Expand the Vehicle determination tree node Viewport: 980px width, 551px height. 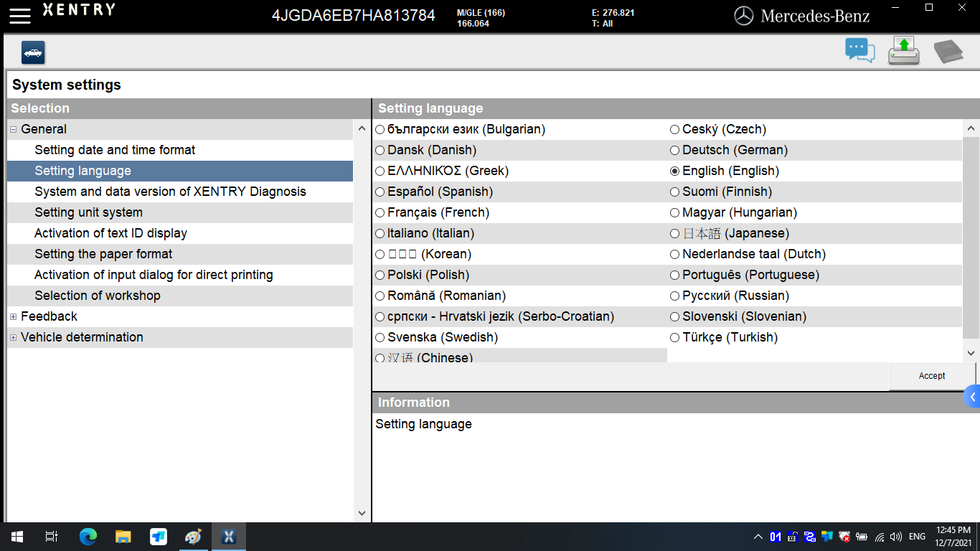(x=14, y=338)
